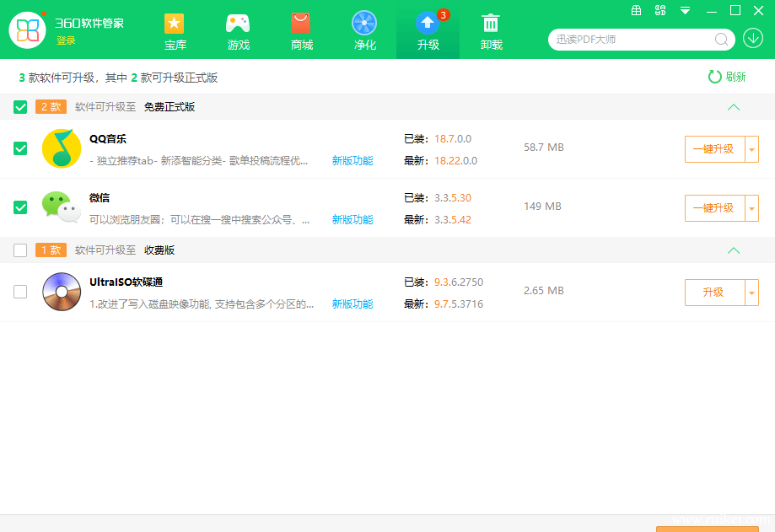
Task: Open the gift box icon in title bar
Action: [x=636, y=10]
